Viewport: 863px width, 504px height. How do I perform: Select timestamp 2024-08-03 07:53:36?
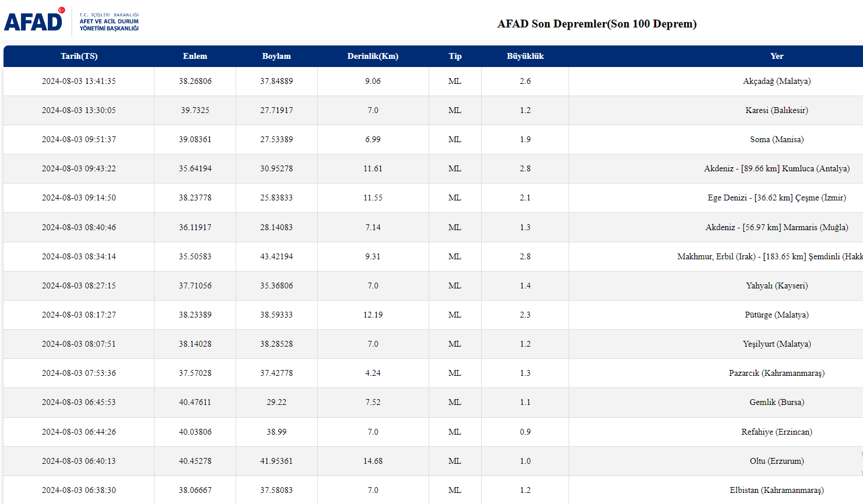pyautogui.click(x=79, y=373)
